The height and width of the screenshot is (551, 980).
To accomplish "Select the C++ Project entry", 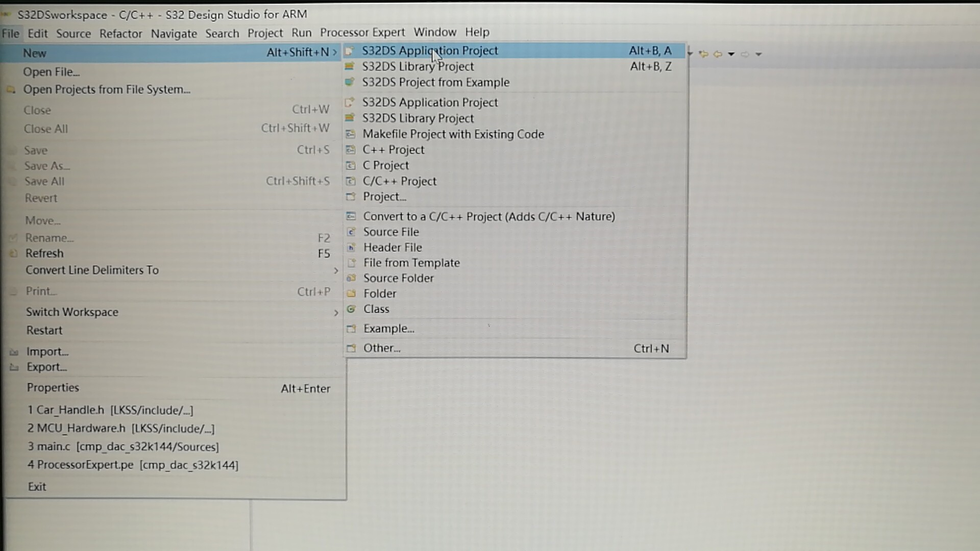I will coord(393,150).
